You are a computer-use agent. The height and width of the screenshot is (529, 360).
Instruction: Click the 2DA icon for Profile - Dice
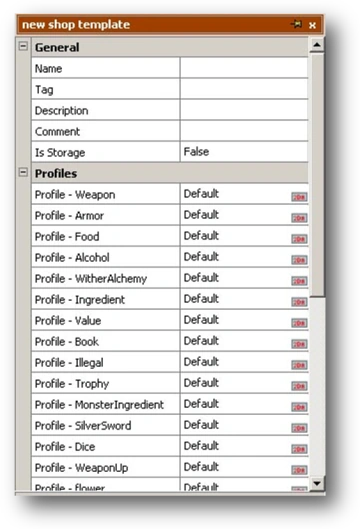[x=299, y=449]
